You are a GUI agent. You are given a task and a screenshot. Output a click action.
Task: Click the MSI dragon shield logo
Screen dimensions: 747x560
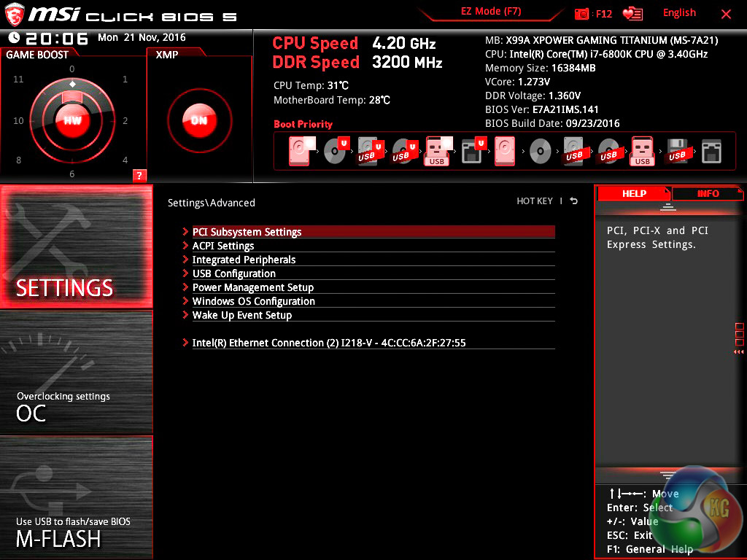14,15
